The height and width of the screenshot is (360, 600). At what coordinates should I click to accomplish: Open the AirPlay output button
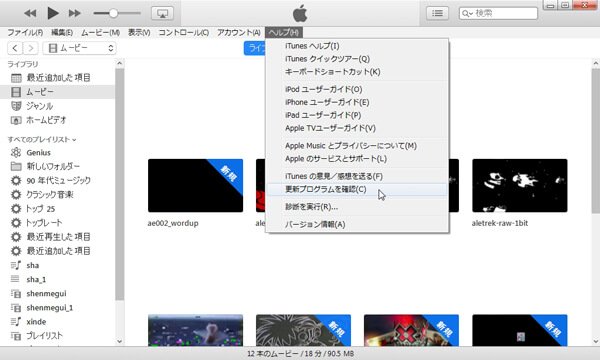[x=163, y=13]
